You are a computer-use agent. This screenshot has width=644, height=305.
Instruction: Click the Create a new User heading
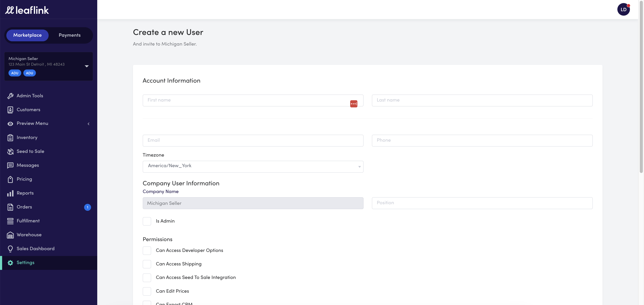click(x=168, y=32)
